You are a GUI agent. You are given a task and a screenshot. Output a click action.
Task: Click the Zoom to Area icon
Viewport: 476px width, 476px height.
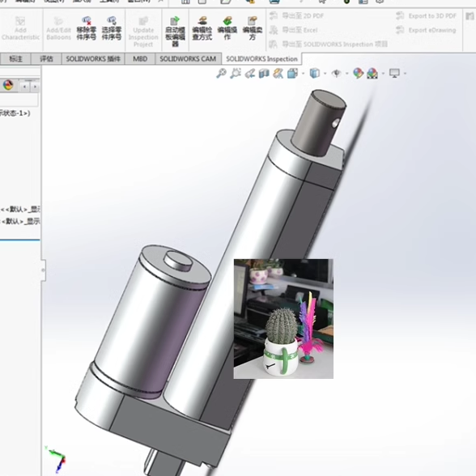236,73
